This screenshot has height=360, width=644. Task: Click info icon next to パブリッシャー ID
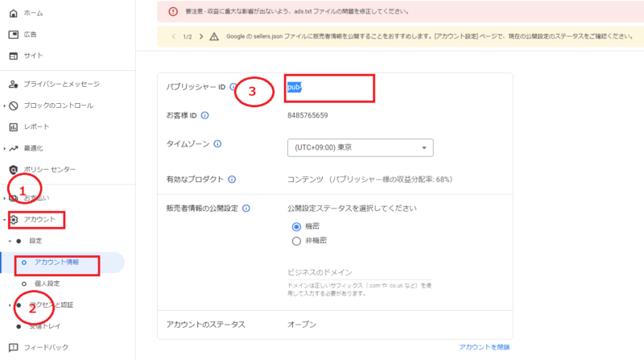tap(233, 87)
